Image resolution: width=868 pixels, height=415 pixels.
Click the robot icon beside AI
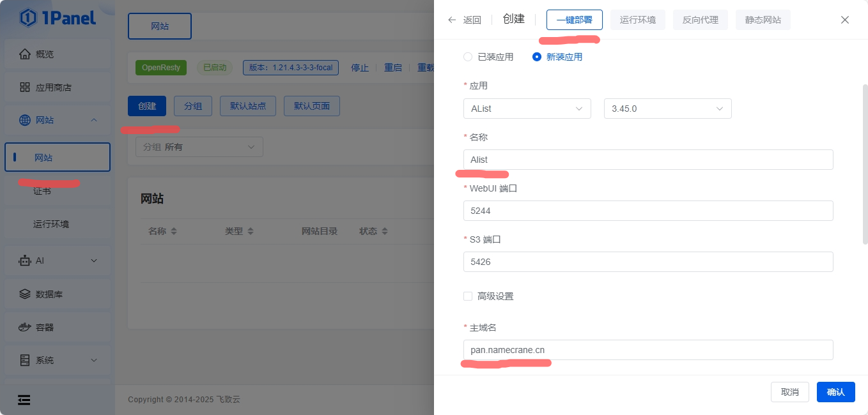[x=25, y=260]
